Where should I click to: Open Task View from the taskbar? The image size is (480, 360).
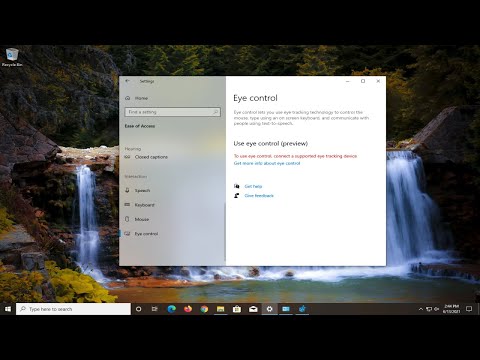[154, 309]
